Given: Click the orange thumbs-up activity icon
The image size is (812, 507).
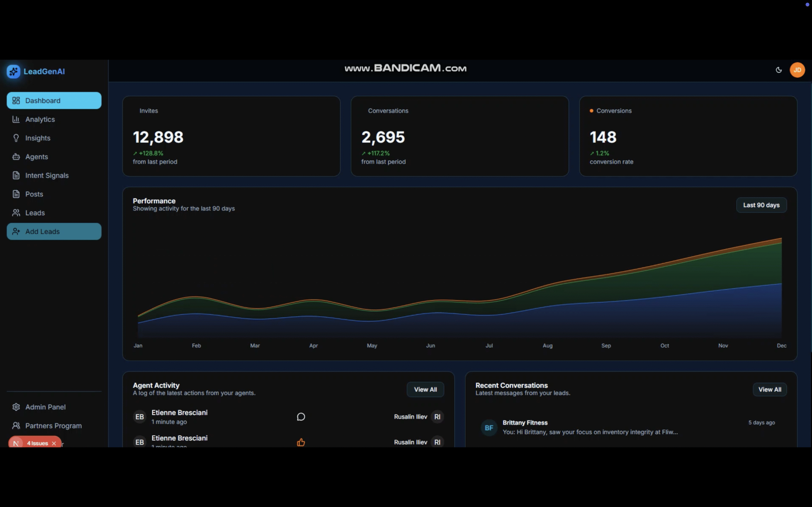Looking at the screenshot, I should tap(301, 442).
